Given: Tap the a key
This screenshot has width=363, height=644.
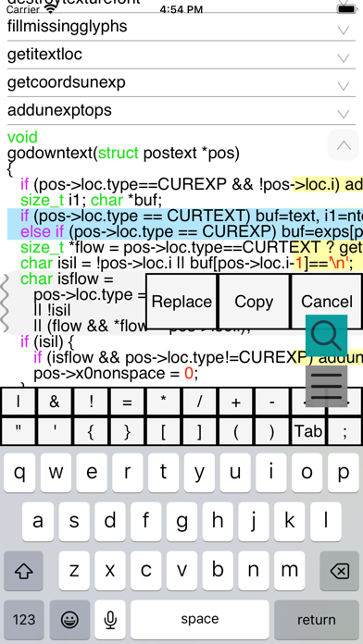Looking at the screenshot, I should point(37,522).
